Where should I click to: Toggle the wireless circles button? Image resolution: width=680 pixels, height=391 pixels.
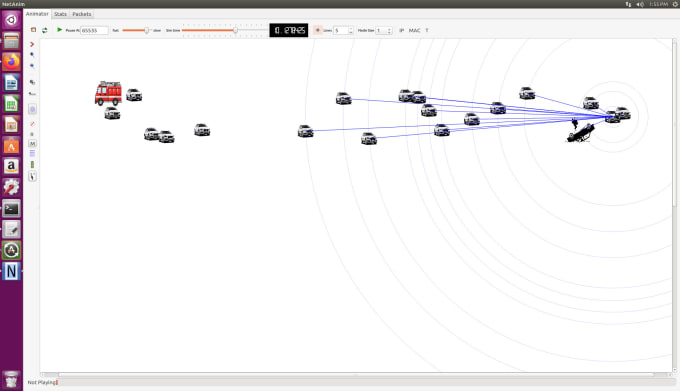[x=33, y=109]
